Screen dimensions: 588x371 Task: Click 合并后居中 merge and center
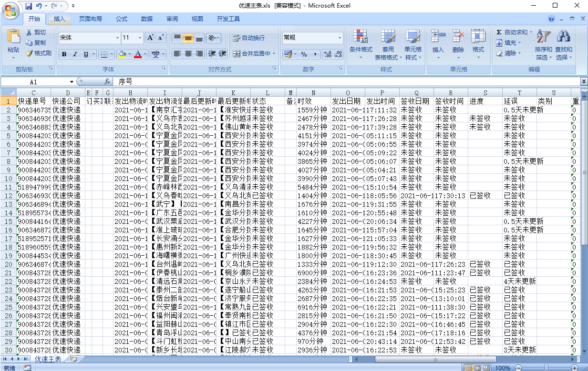click(252, 54)
